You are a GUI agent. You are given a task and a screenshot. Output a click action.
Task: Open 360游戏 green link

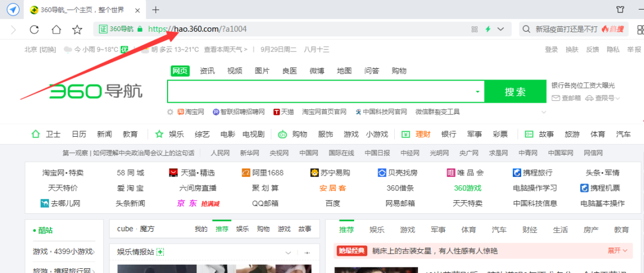(467, 188)
